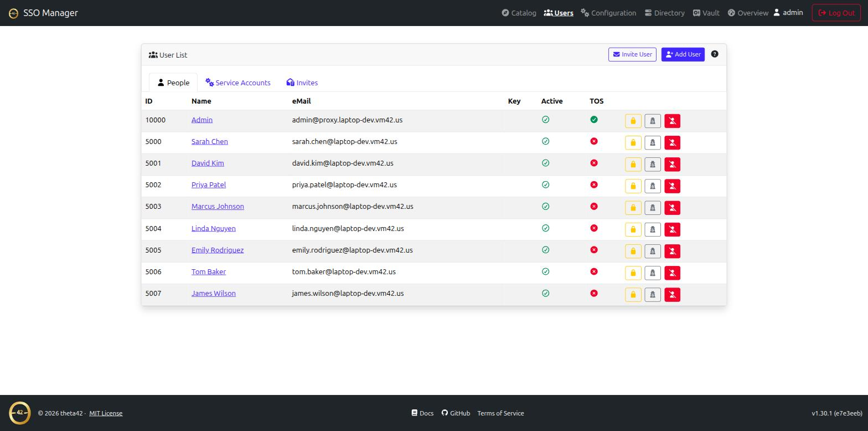The height and width of the screenshot is (431, 868).
Task: Click the green TOS check for Admin
Action: 594,120
